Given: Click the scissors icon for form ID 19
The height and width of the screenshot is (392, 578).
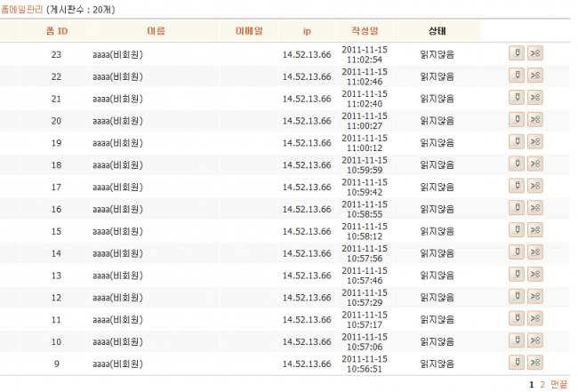Looking at the screenshot, I should click(534, 141).
